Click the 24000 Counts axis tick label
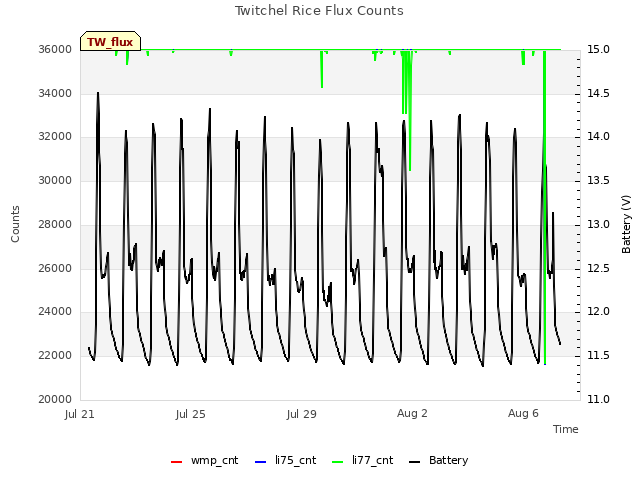Screen dimensions: 640x480 (x=55, y=311)
